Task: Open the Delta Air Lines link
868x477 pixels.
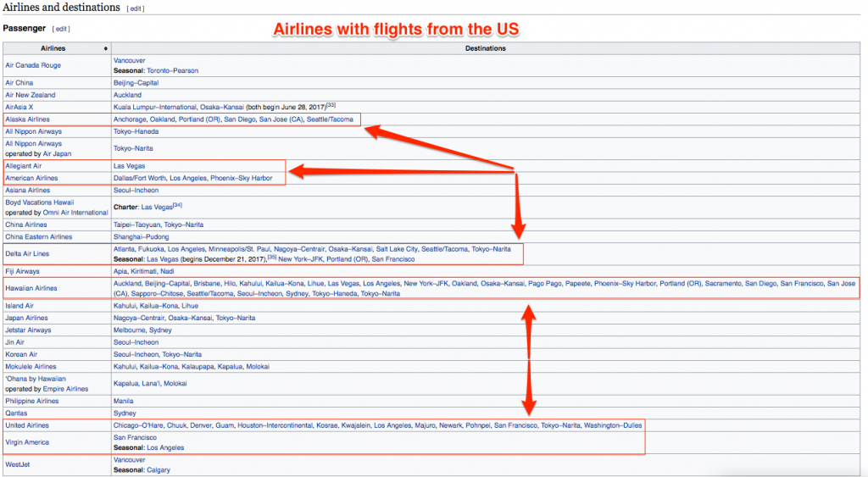Action: coord(27,254)
